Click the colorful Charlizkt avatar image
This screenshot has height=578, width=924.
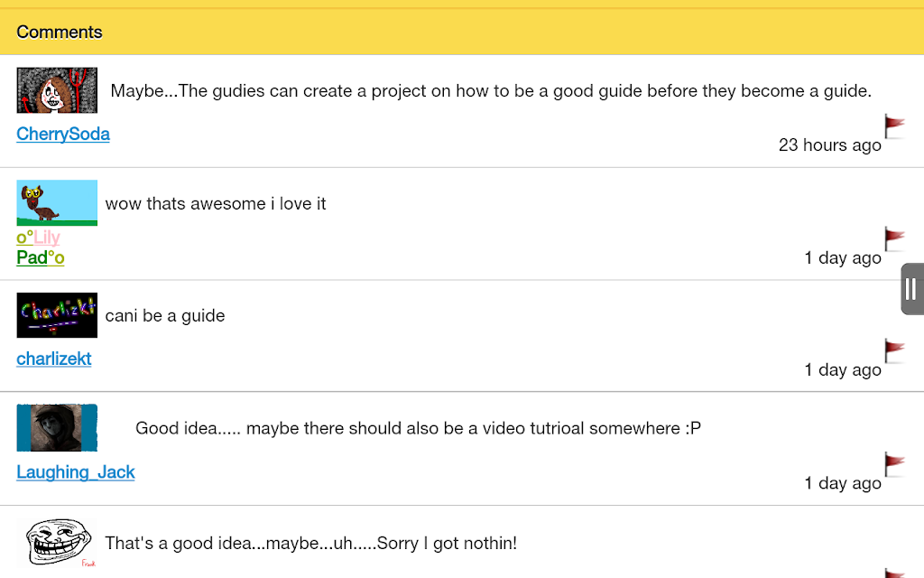[57, 315]
